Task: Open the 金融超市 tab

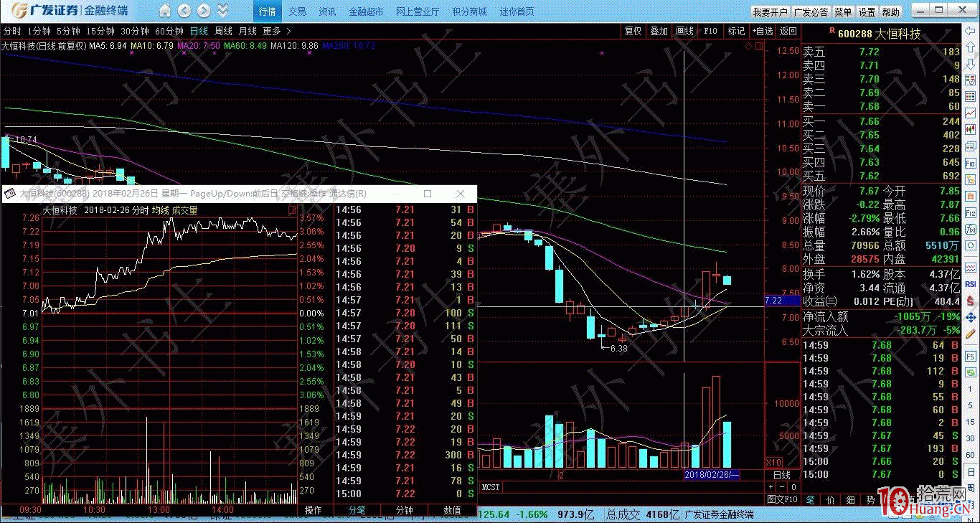Action: pyautogui.click(x=366, y=11)
